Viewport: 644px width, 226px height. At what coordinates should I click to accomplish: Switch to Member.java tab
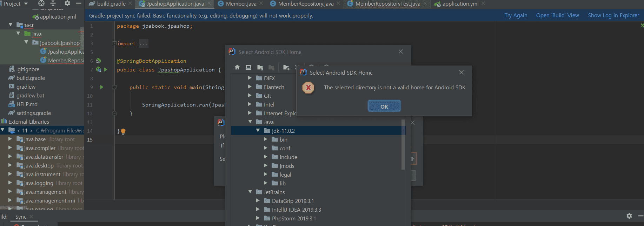pos(241,4)
